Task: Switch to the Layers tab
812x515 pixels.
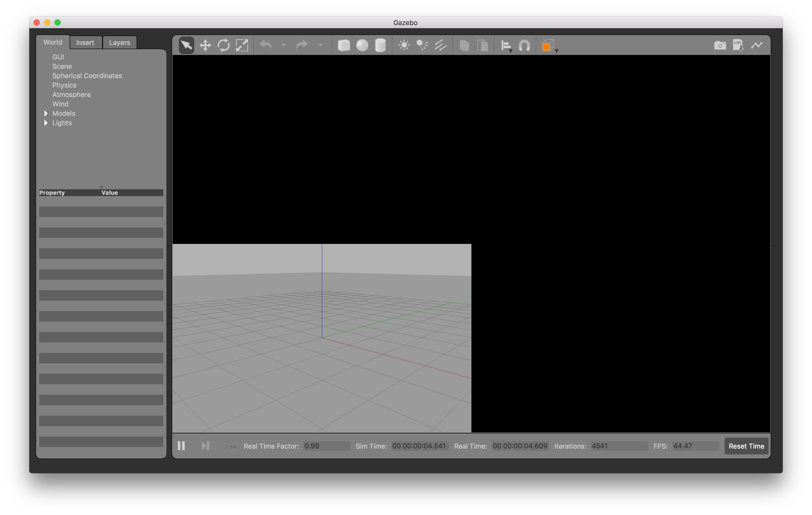Action: click(x=119, y=42)
